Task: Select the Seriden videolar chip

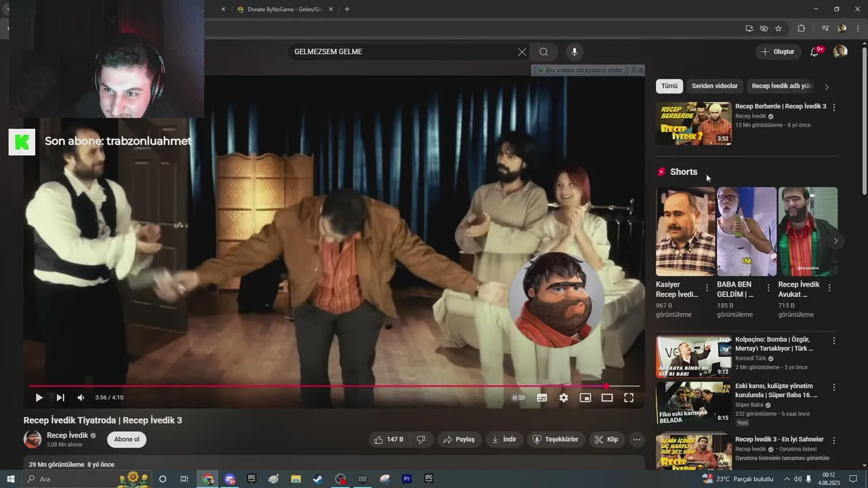Action: (x=715, y=86)
